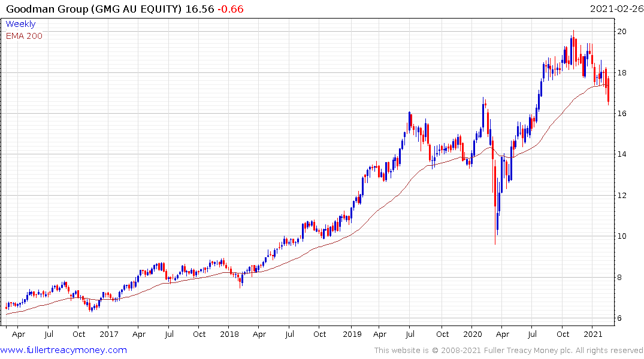The height and width of the screenshot is (359, 644).
Task: Click the copyright notice text
Action: pyautogui.click(x=509, y=350)
